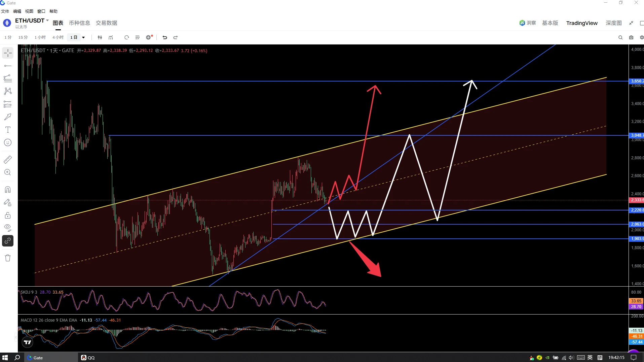The width and height of the screenshot is (644, 362).
Task: Hide all drawings with eye icon
Action: click(8, 228)
